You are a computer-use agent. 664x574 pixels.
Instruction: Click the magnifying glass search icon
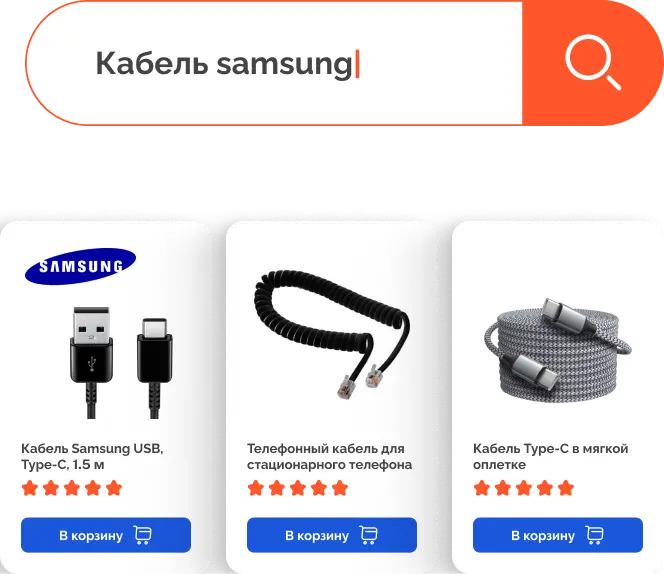coord(593,63)
